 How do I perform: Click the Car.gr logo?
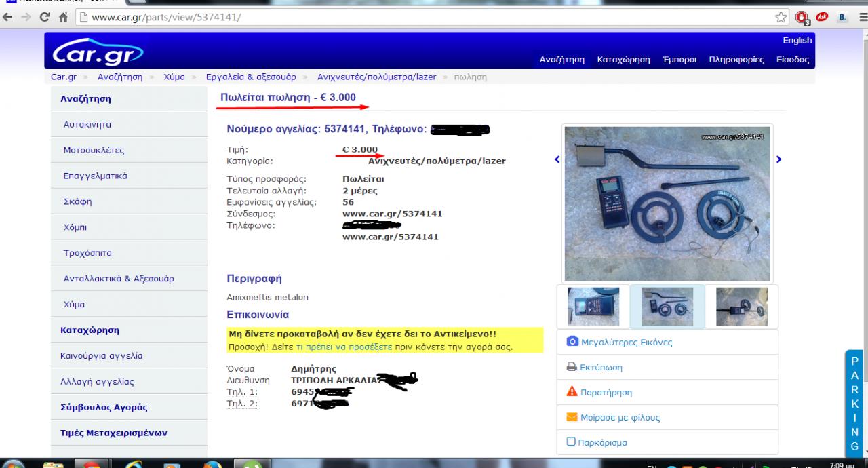98,52
